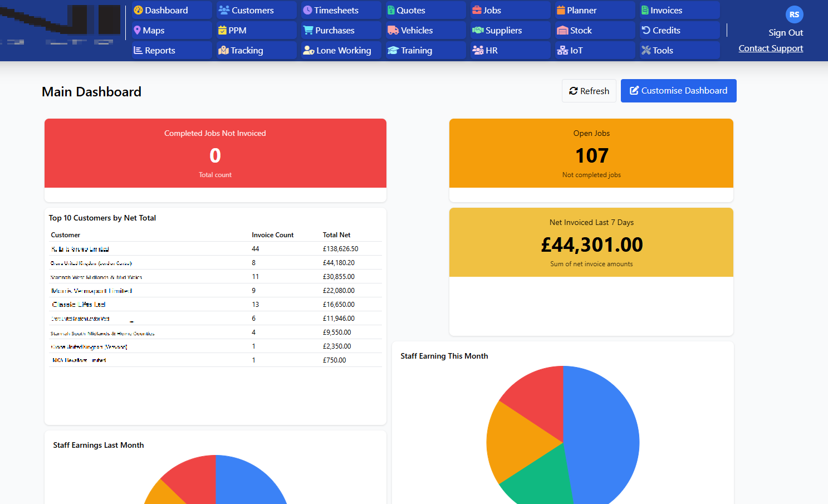The image size is (828, 504).
Task: Click the £22,080.00 table cell
Action: pyautogui.click(x=339, y=291)
